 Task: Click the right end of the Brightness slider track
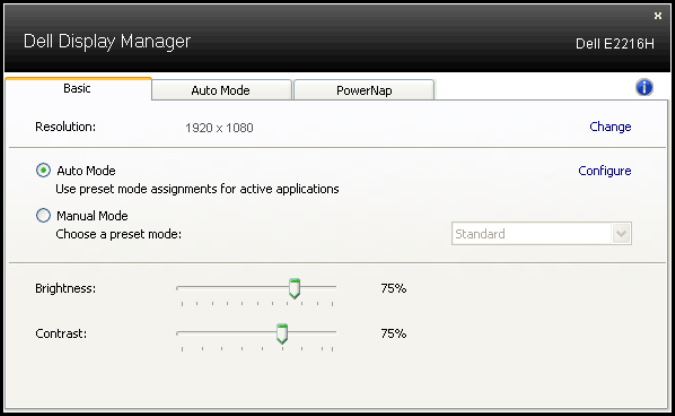pyautogui.click(x=335, y=287)
